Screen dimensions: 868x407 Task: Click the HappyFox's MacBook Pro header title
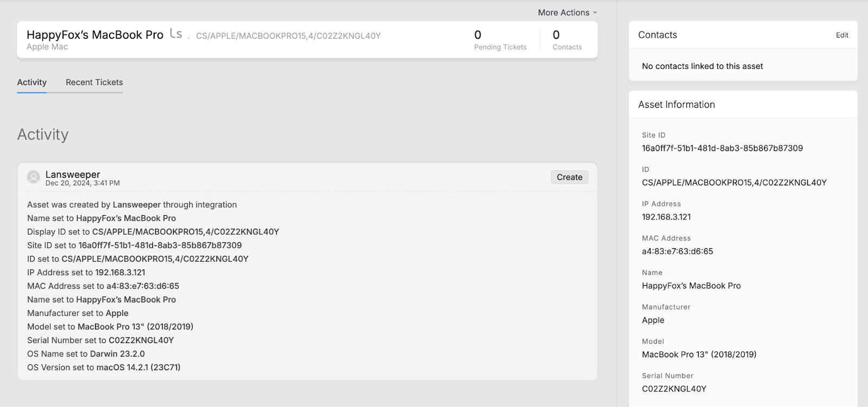click(x=95, y=35)
